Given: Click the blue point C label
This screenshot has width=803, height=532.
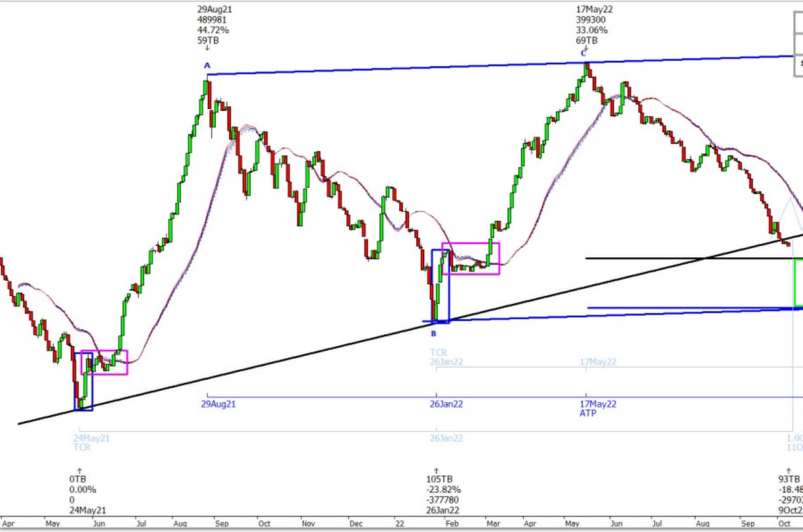Looking at the screenshot, I should [584, 53].
